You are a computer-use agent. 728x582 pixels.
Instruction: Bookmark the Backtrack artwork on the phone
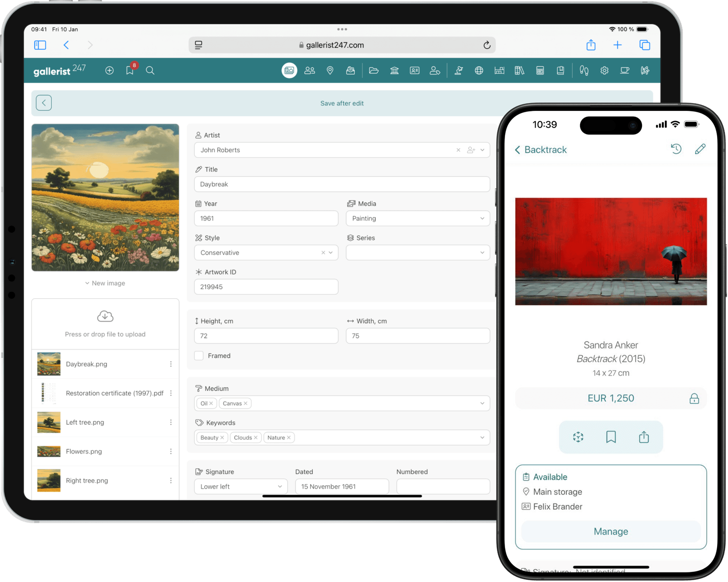tap(611, 437)
